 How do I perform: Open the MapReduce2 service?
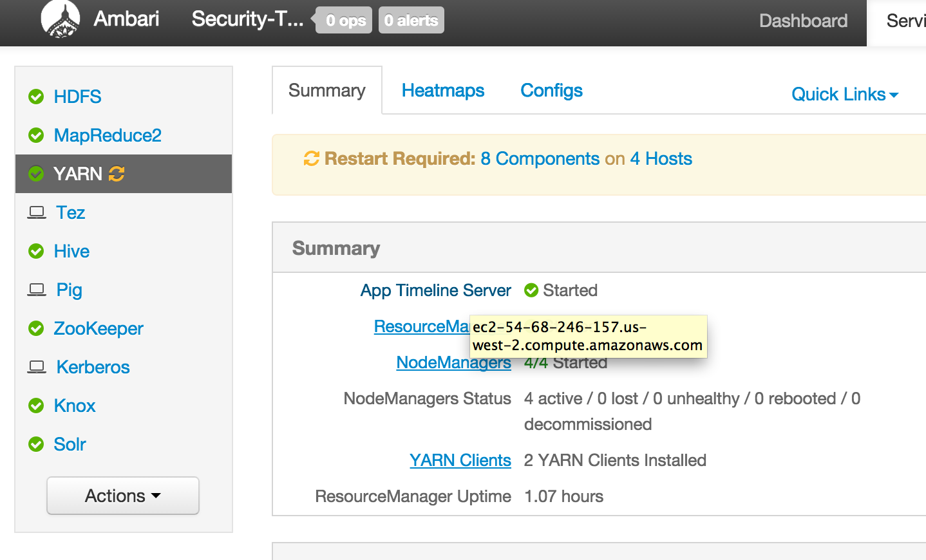(108, 135)
